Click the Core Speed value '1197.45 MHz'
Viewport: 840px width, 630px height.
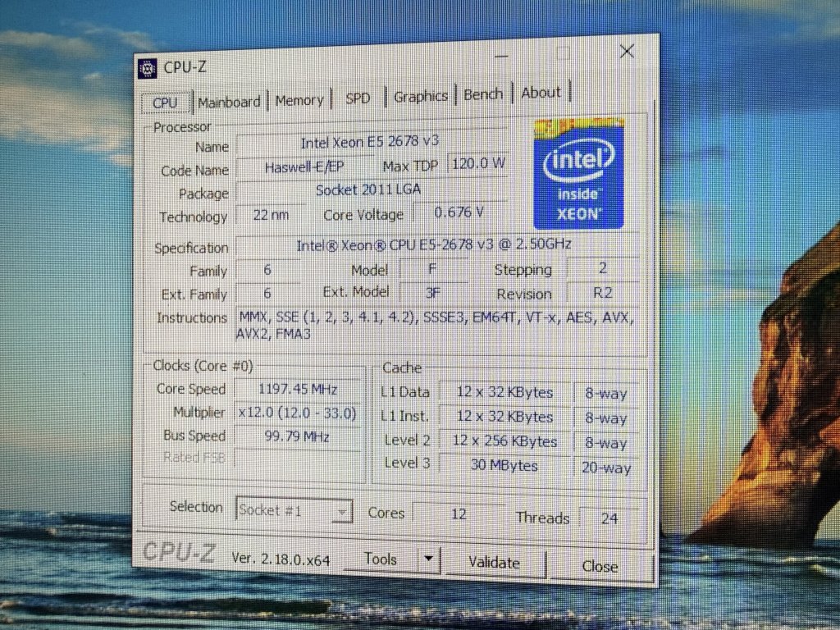click(298, 389)
